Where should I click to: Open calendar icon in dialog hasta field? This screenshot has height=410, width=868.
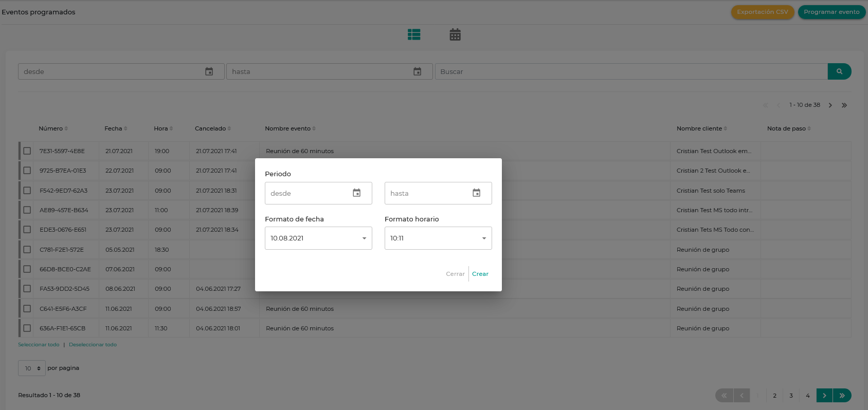(x=477, y=193)
